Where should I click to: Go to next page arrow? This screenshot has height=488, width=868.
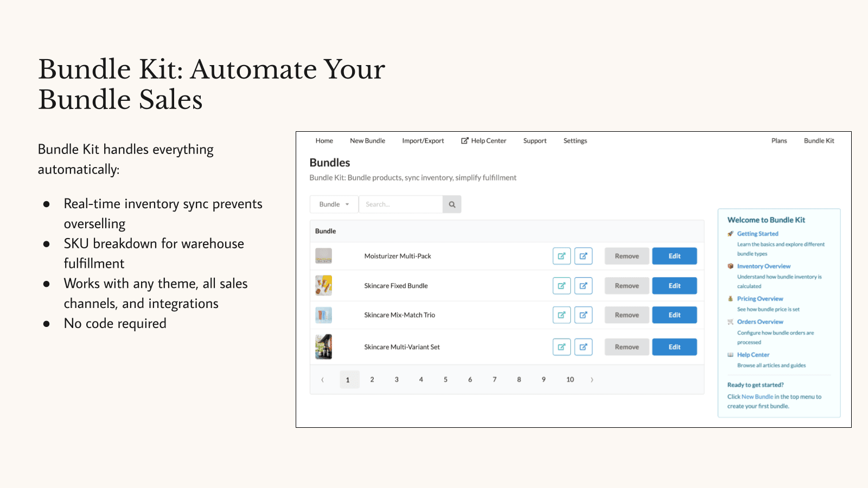coord(592,380)
